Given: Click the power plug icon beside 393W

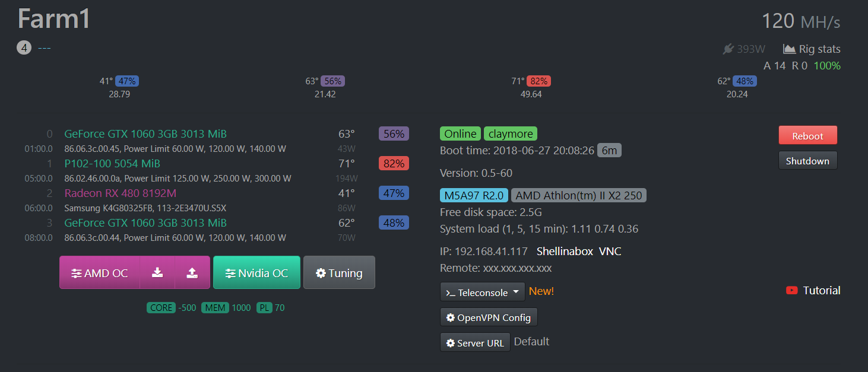Looking at the screenshot, I should coord(728,49).
